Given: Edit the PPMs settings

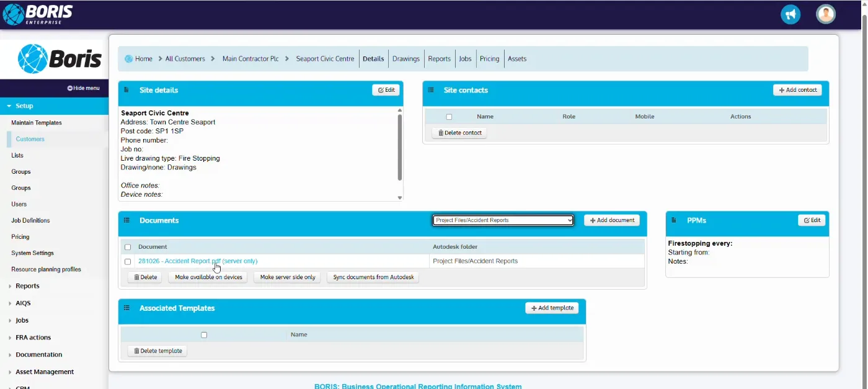Looking at the screenshot, I should pos(812,220).
